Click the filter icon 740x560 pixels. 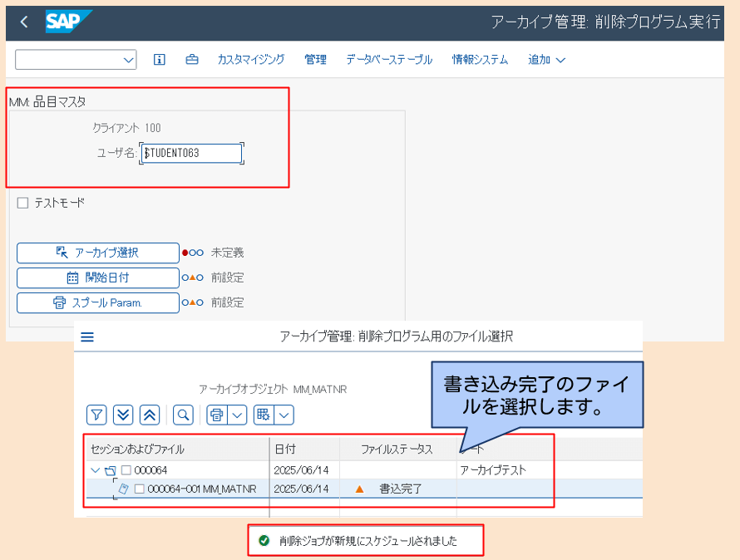[96, 415]
